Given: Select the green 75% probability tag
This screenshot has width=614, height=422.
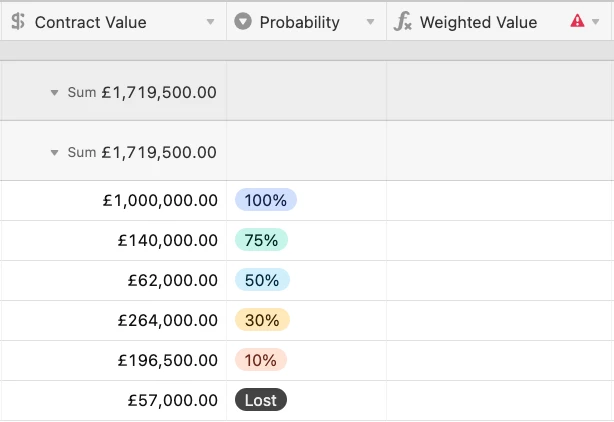Looking at the screenshot, I should (261, 240).
